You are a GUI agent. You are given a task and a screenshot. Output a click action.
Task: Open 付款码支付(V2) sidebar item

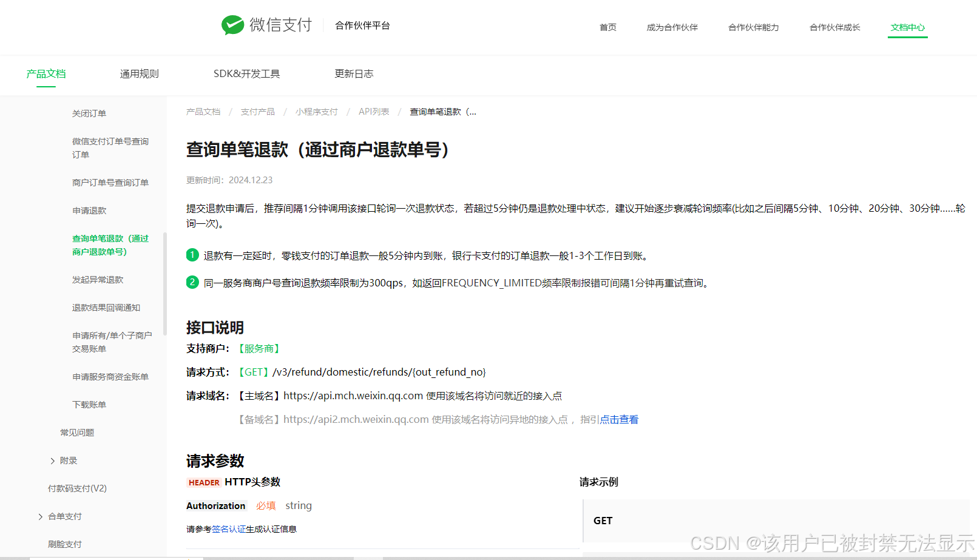[x=77, y=488]
